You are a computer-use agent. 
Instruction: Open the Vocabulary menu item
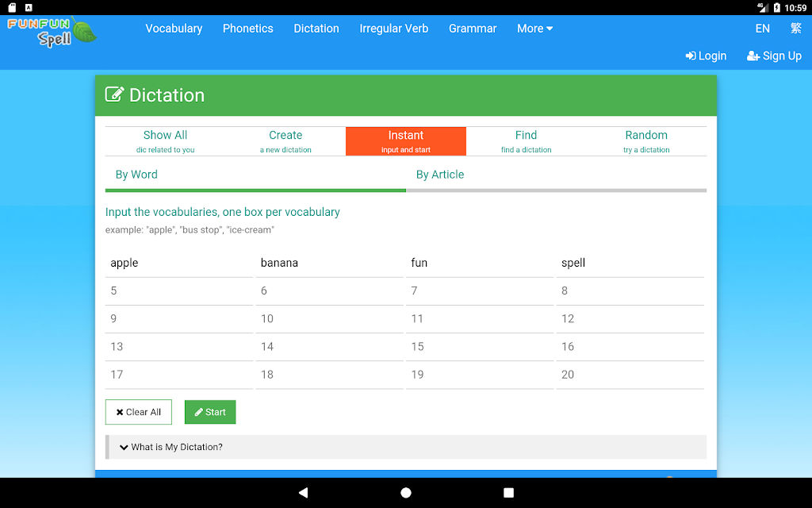(x=174, y=29)
